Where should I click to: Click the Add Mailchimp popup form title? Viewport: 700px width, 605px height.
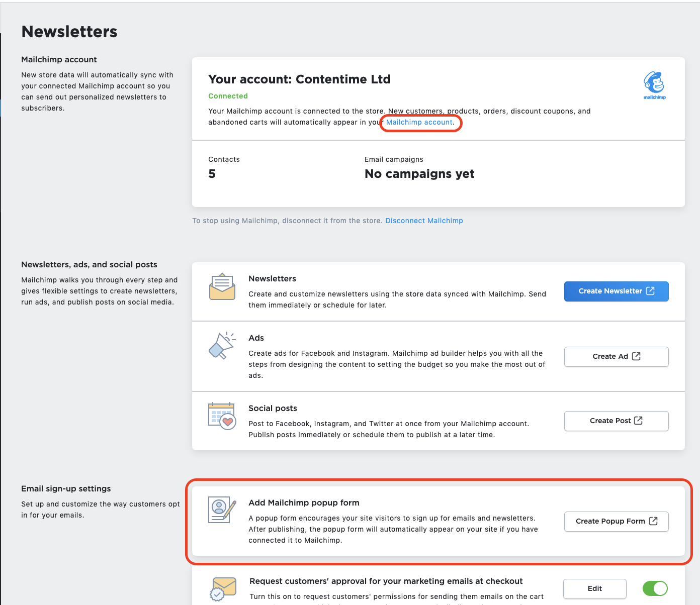coord(304,502)
